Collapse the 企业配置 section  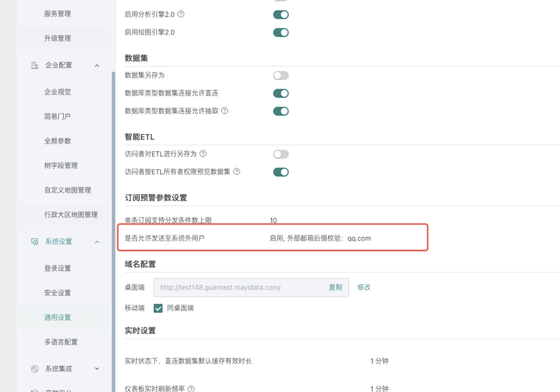click(97, 65)
